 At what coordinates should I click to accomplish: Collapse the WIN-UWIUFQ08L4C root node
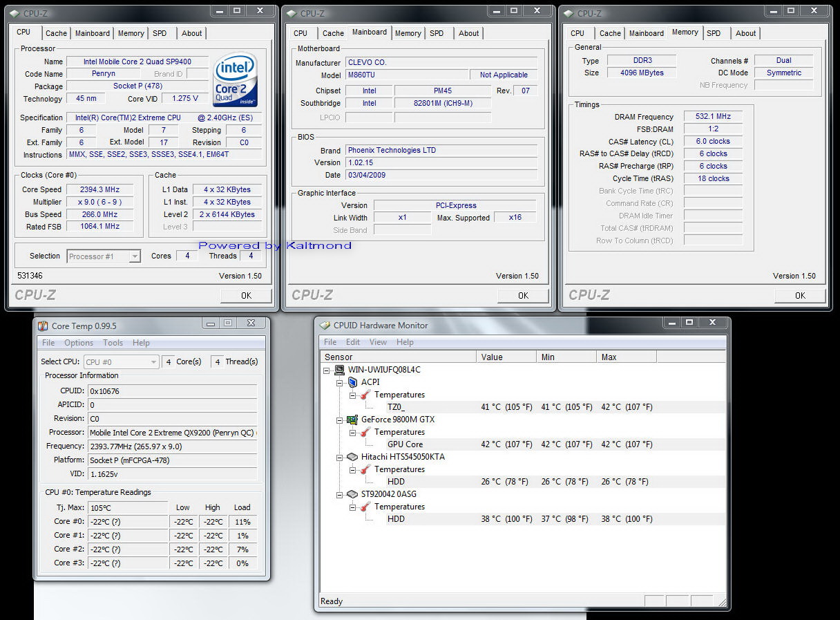coord(327,370)
